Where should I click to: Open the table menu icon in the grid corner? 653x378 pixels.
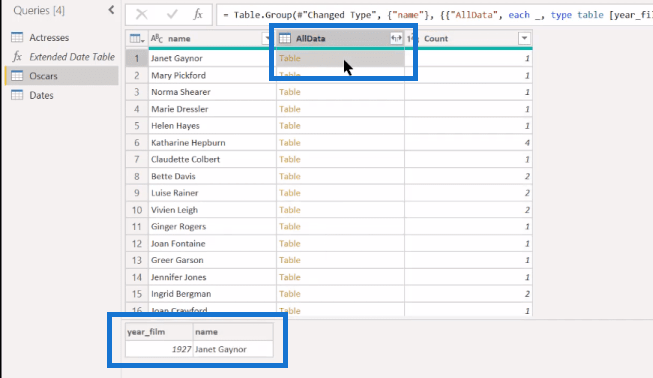[137, 39]
